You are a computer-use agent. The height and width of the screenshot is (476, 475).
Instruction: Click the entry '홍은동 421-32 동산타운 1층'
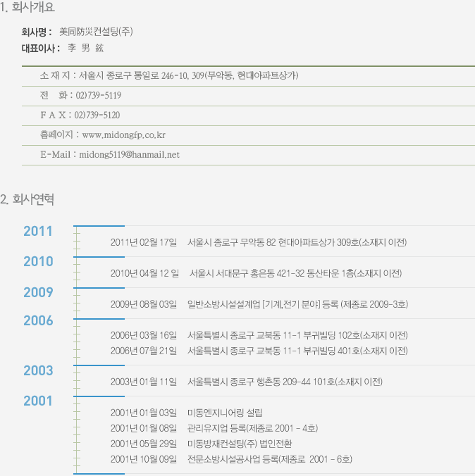coord(296,273)
